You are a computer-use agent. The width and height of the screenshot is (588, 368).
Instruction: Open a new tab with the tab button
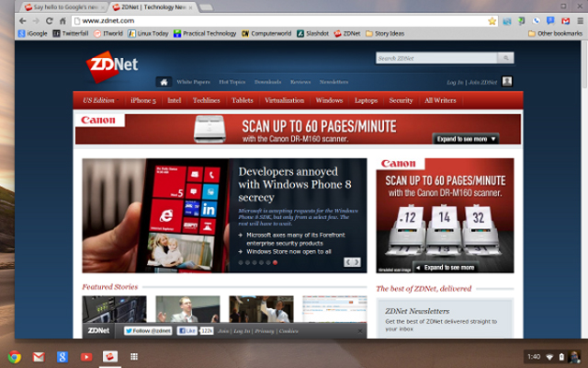click(205, 7)
